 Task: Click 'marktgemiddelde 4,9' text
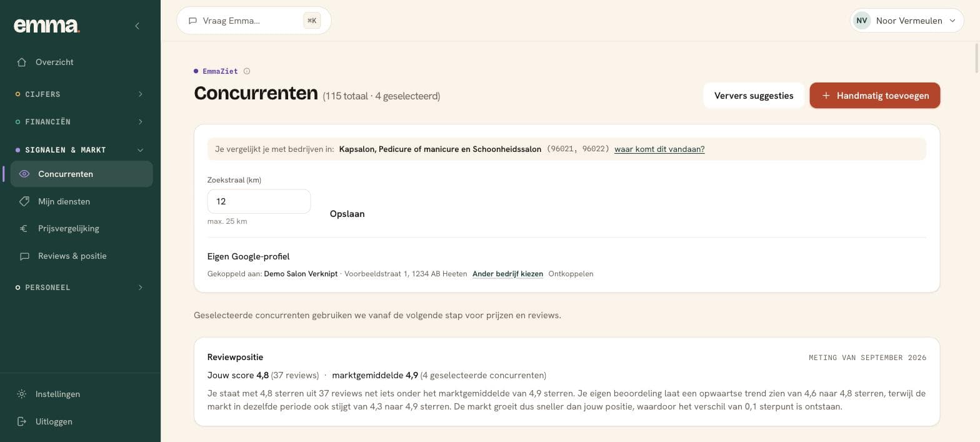point(375,375)
